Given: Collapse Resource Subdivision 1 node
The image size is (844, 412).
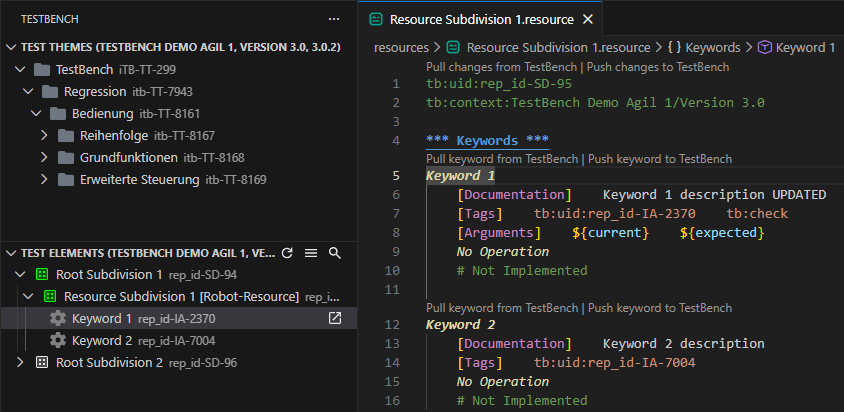Looking at the screenshot, I should tap(29, 296).
